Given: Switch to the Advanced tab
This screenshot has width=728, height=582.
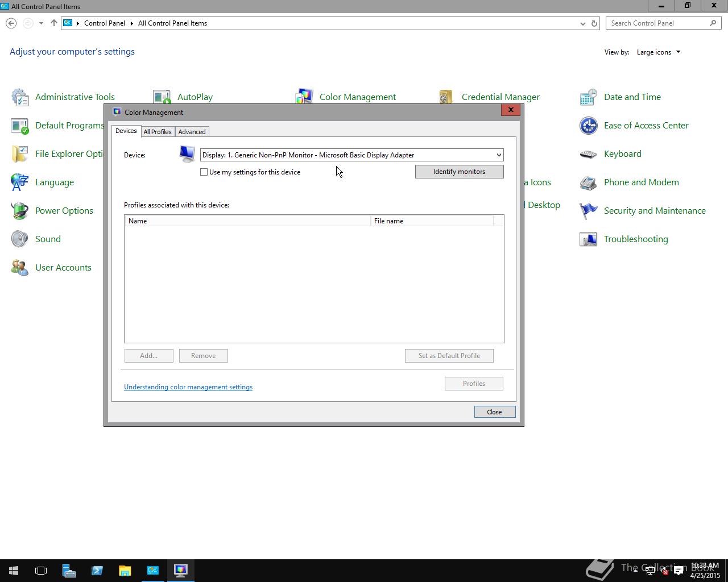Looking at the screenshot, I should point(192,132).
